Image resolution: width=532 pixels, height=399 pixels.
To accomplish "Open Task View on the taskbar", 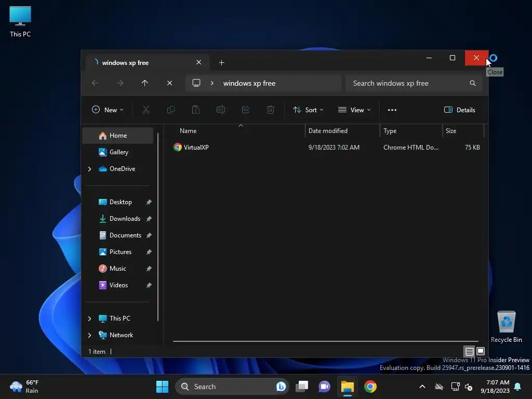I will point(302,387).
